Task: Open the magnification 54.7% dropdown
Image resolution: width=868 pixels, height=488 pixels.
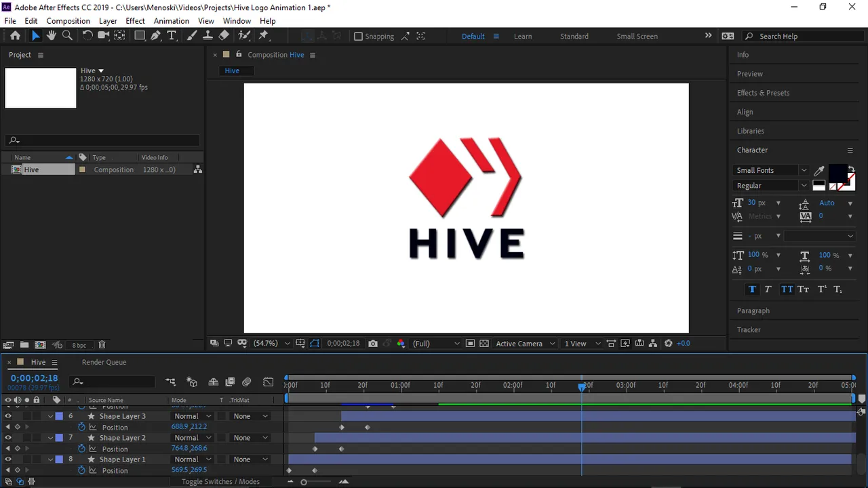Action: point(271,344)
